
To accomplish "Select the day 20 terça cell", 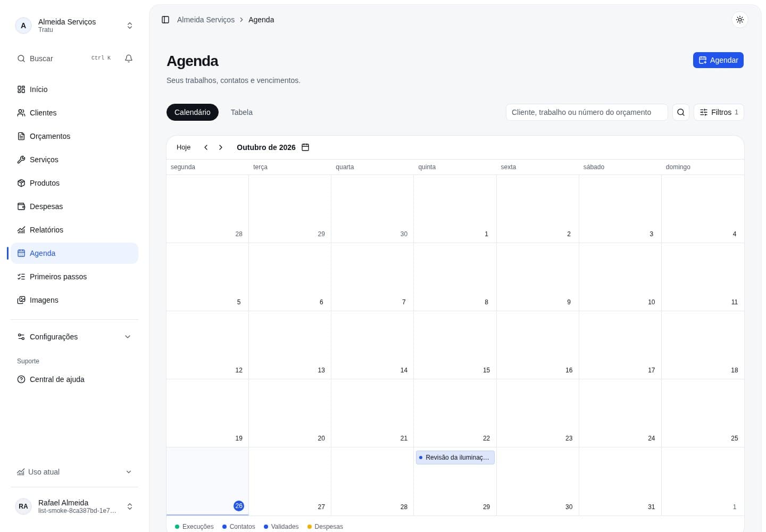I will point(290,413).
